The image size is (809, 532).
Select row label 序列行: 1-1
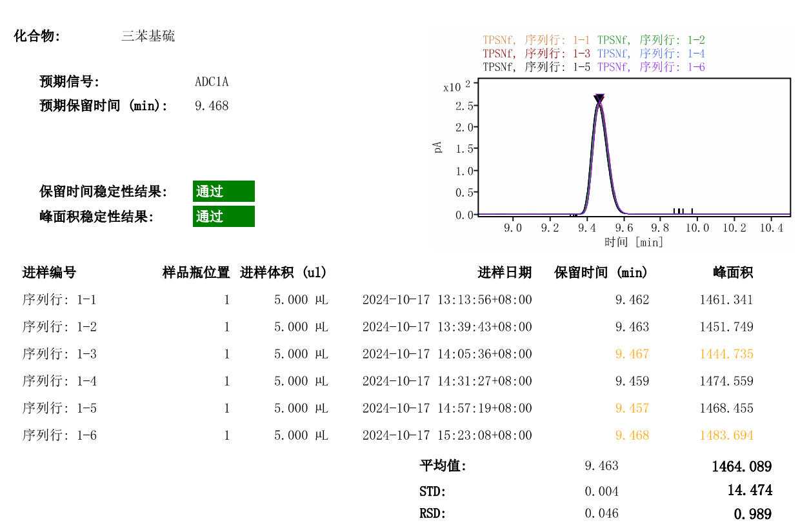point(59,300)
